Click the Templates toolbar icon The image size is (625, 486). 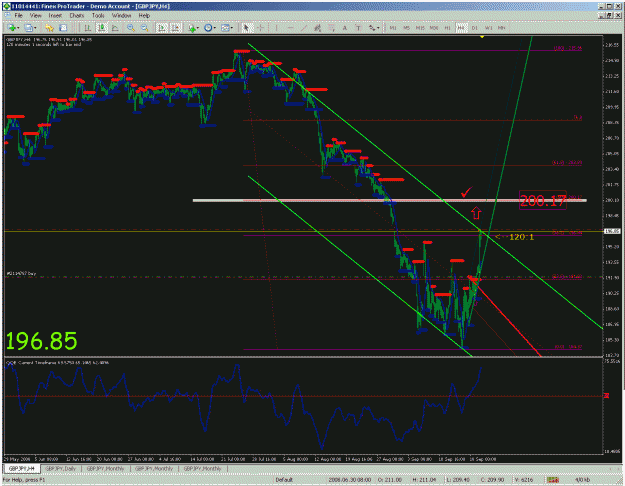point(225,28)
